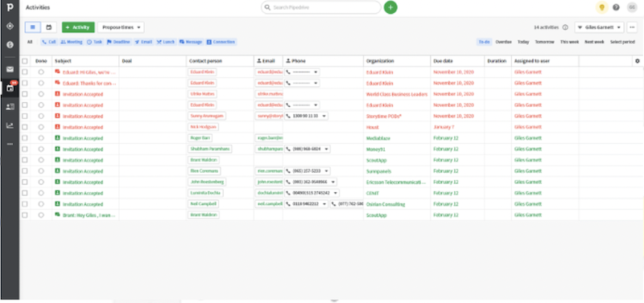Viewport: 644px width, 303px height.
Task: Filter activities by Deadline type
Action: click(118, 42)
